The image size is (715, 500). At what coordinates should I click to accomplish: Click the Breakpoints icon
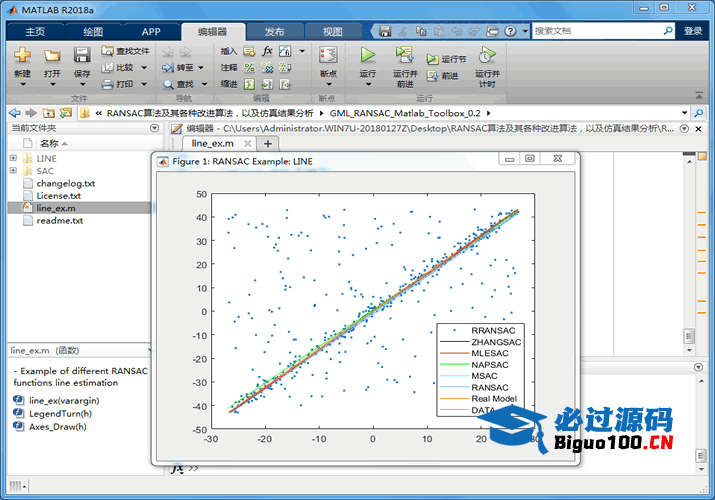(x=328, y=55)
